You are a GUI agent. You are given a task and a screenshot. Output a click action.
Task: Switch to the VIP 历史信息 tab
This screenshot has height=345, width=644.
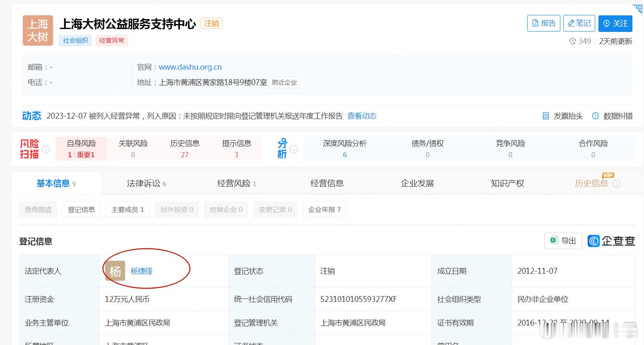pos(591,183)
